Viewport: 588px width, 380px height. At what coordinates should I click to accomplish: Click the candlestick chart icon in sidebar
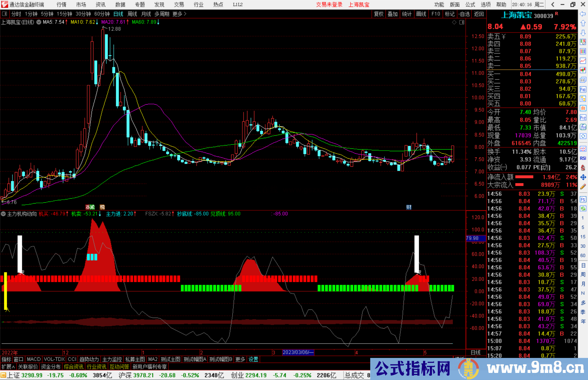583,70
